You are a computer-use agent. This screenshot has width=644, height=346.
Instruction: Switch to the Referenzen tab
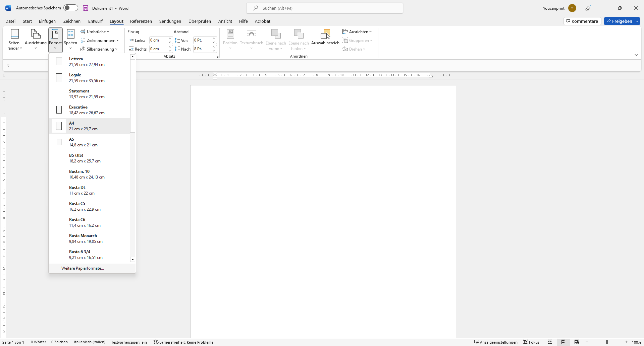pos(141,21)
